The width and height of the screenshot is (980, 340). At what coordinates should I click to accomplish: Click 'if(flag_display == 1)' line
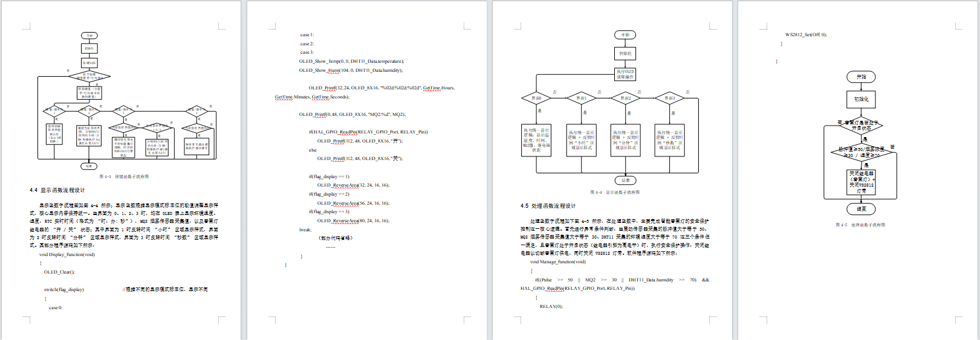tap(329, 176)
